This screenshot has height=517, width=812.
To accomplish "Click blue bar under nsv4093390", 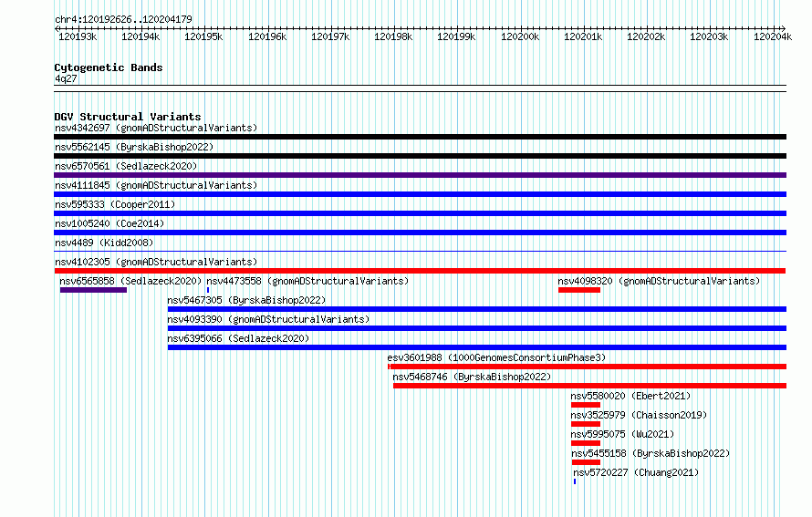I will coord(477,328).
